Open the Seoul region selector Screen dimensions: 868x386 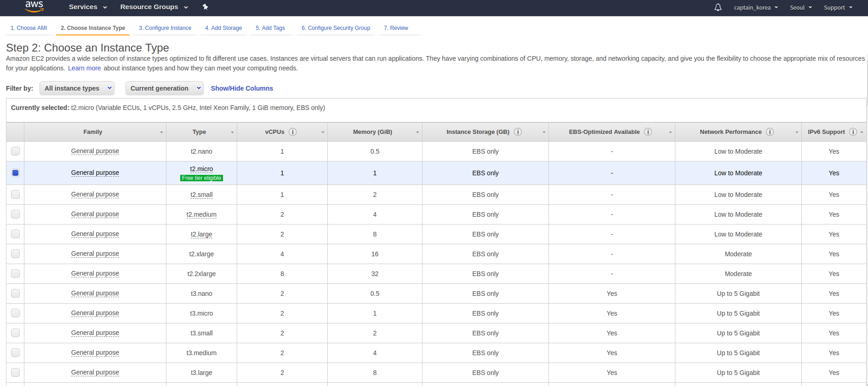(x=801, y=7)
